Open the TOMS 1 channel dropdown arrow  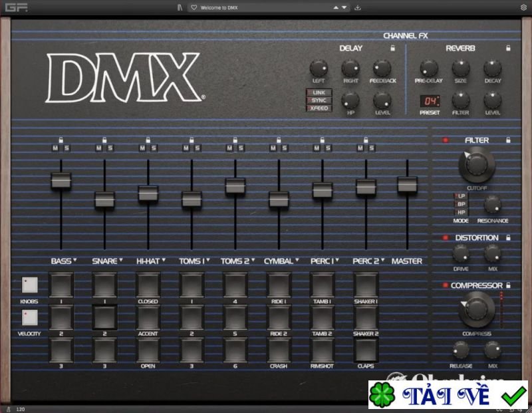(x=208, y=260)
